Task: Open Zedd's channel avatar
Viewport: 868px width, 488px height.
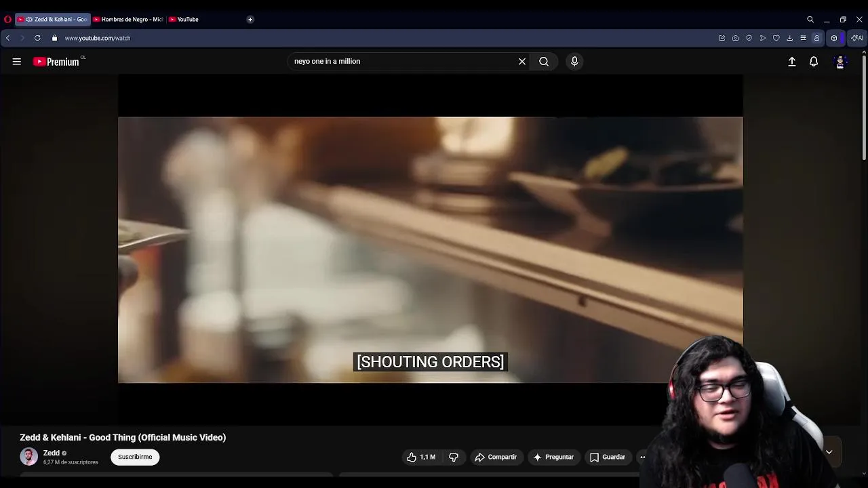Action: 28,457
